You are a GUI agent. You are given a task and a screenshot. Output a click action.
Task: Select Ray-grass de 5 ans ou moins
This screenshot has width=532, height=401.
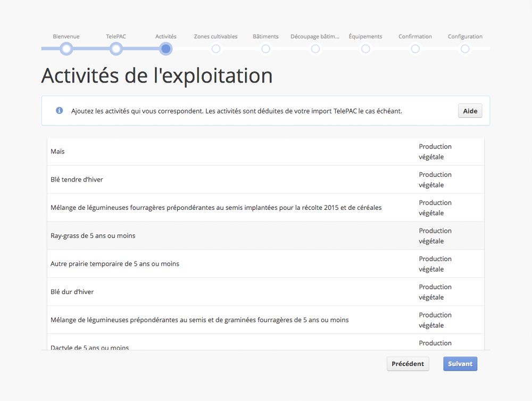pyautogui.click(x=265, y=235)
